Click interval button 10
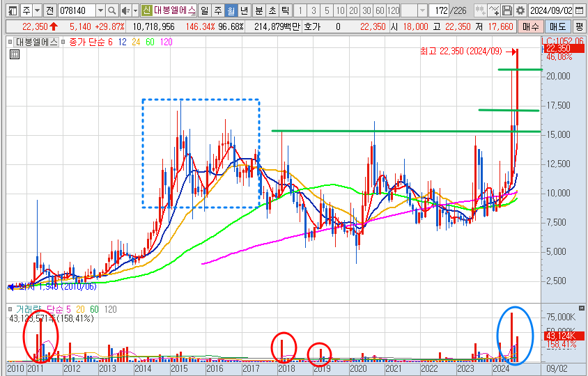 [x=340, y=10]
